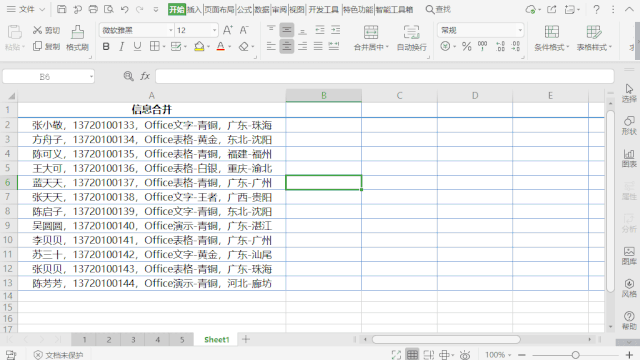Open the Shapes (形状) sidebar panel
Screen dimensions: 640x360
[x=629, y=125]
